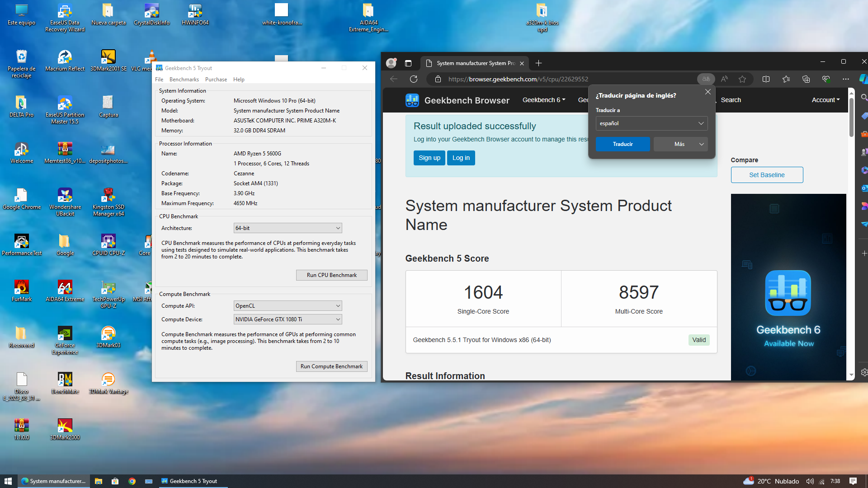Click Traducir button
868x488 pixels.
coord(623,144)
